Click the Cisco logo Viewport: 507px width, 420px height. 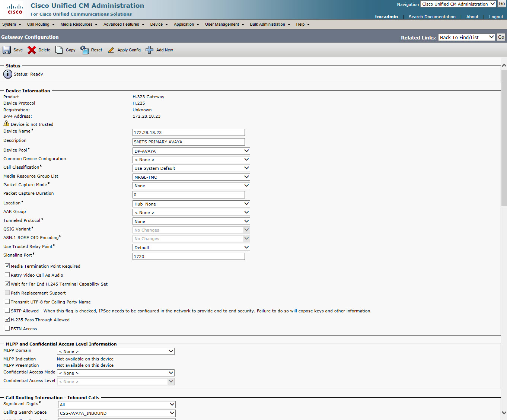click(15, 9)
